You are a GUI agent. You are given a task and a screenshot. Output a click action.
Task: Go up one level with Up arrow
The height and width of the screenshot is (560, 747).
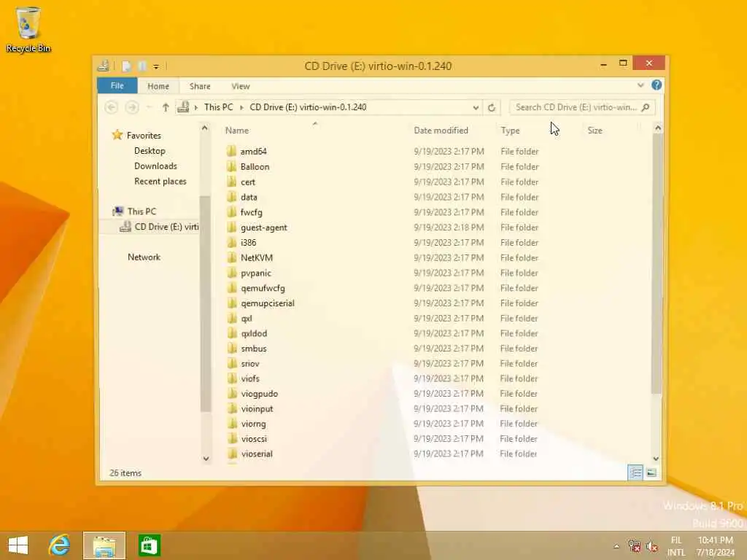tap(166, 107)
